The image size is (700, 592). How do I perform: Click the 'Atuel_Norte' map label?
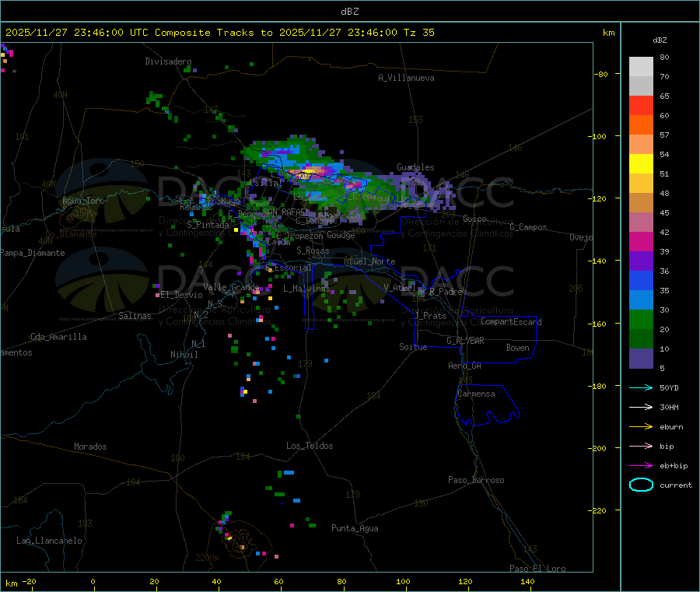tap(369, 261)
